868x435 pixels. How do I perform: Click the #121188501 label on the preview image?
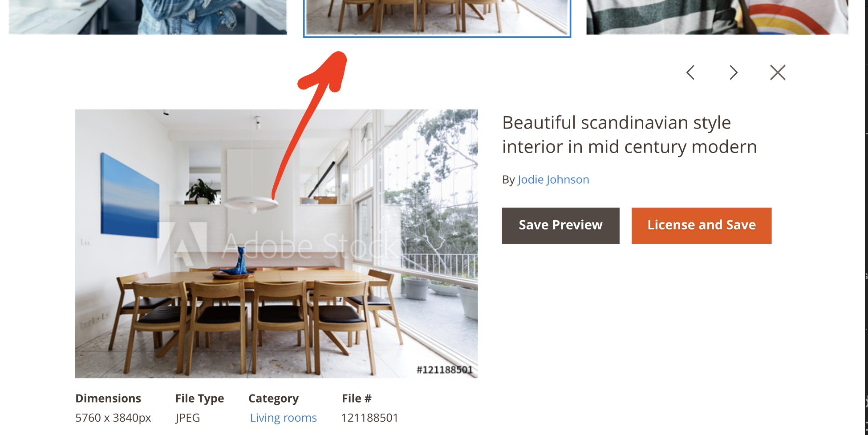click(444, 370)
